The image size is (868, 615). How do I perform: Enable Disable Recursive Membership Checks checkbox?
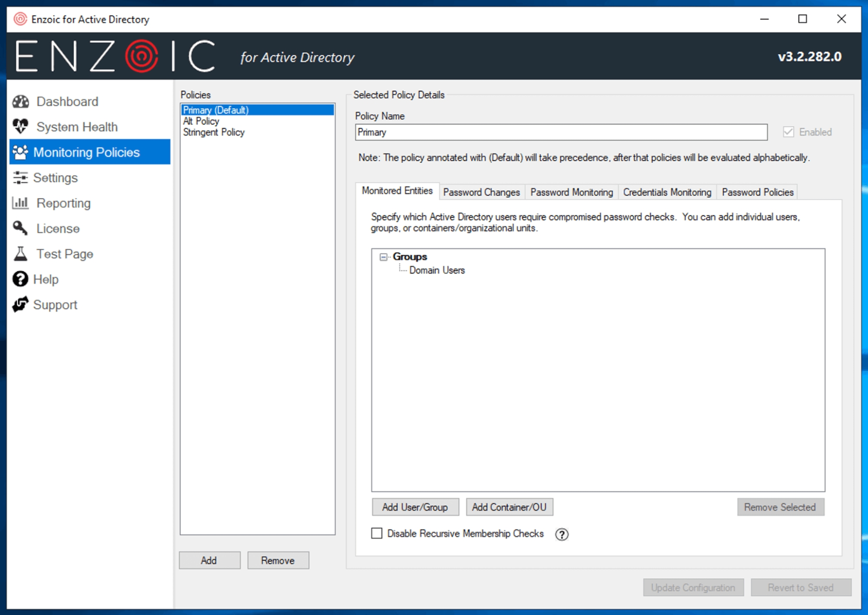coord(377,533)
